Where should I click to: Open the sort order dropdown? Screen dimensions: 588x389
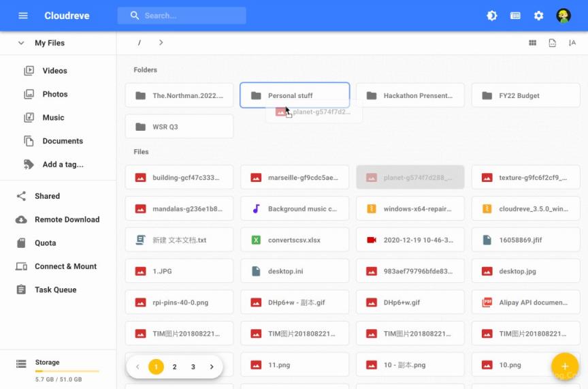pos(572,43)
